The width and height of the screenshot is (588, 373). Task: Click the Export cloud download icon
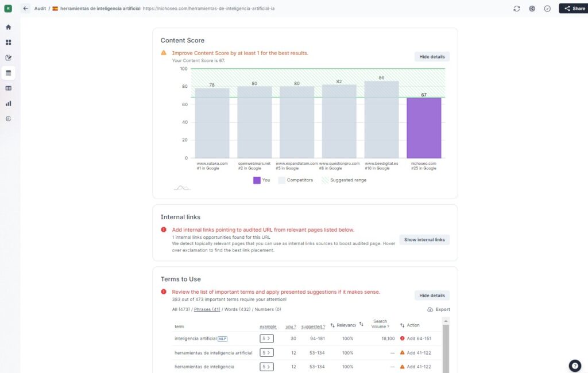pos(430,309)
